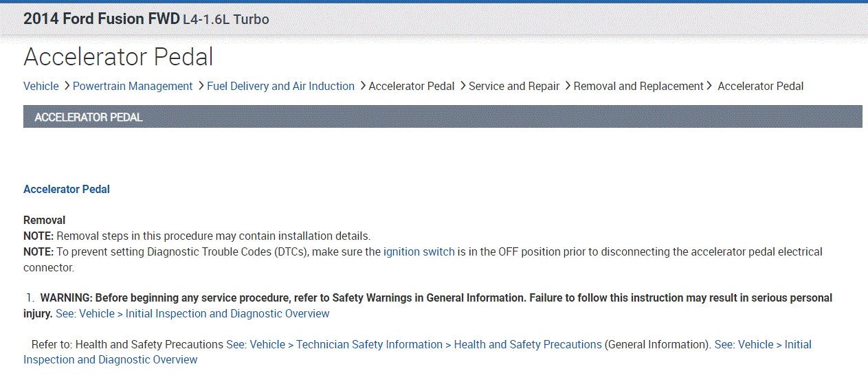Screen dimensions: 868x382
Task: Click the chevron before Service and Repair
Action: (x=463, y=86)
